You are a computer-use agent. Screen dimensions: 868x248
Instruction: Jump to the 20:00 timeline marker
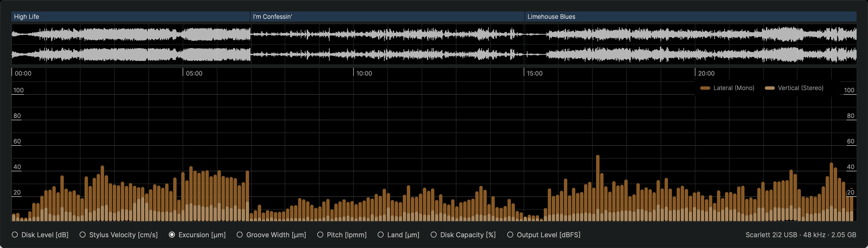pyautogui.click(x=706, y=73)
